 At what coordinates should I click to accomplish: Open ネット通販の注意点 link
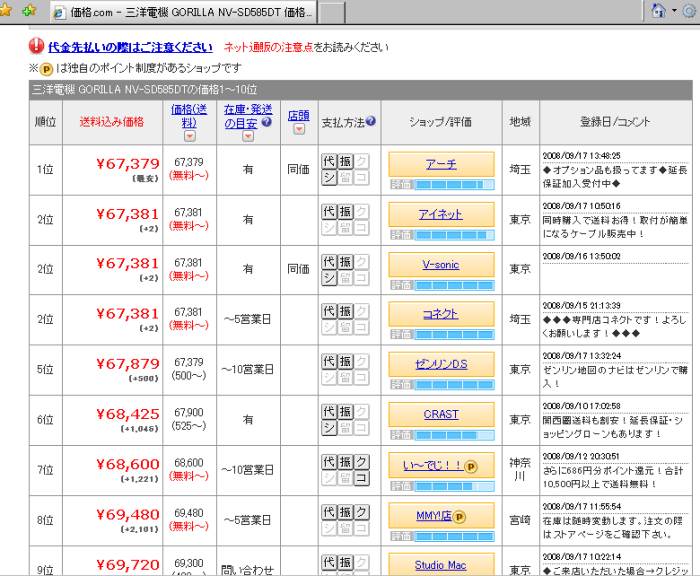coord(268,47)
